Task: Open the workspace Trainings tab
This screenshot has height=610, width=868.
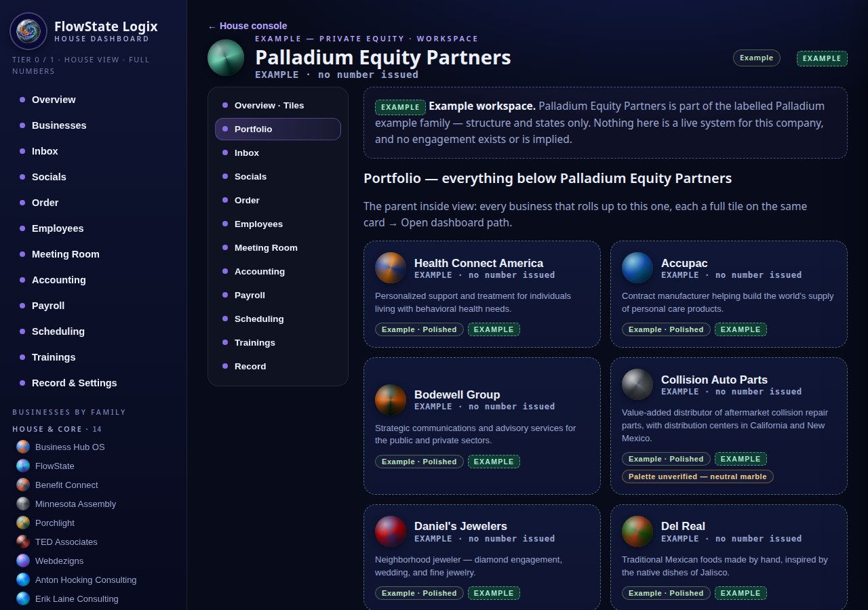Action: [278, 342]
